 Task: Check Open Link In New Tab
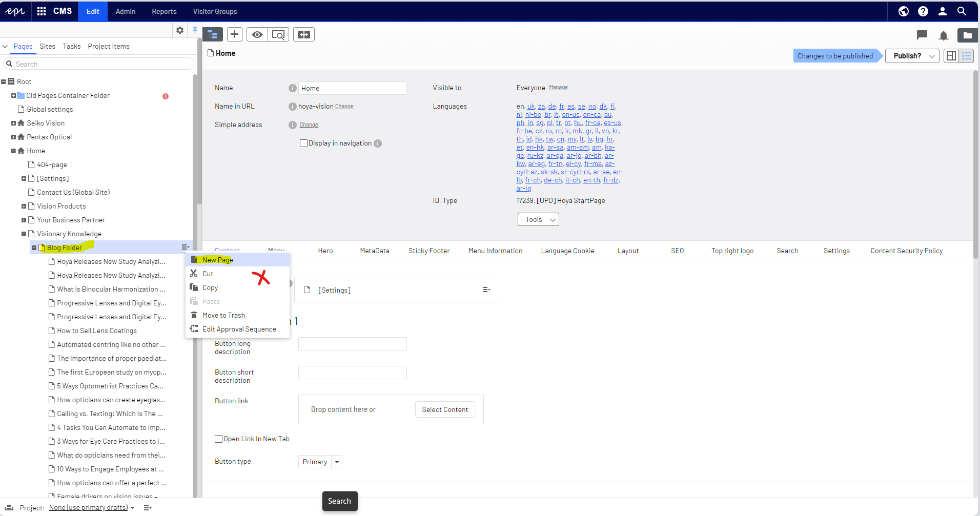[x=218, y=439]
